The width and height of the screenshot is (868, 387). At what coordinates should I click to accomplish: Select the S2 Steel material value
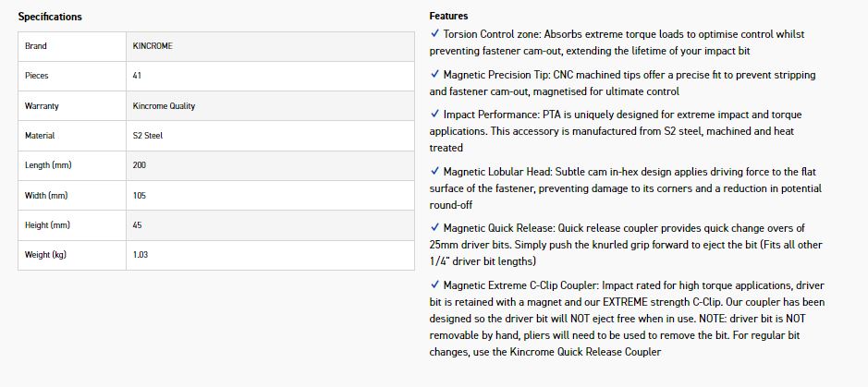pos(148,136)
